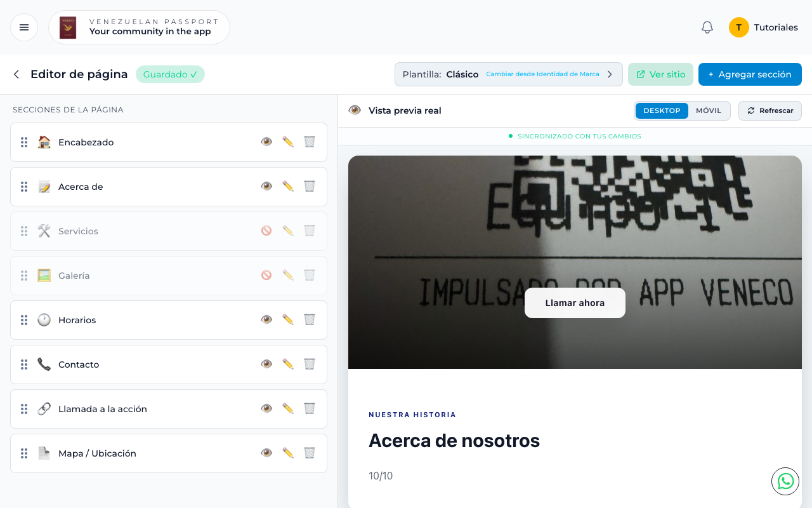Image resolution: width=812 pixels, height=508 pixels.
Task: Open the Plantilla Clásico template selector
Action: [509, 74]
